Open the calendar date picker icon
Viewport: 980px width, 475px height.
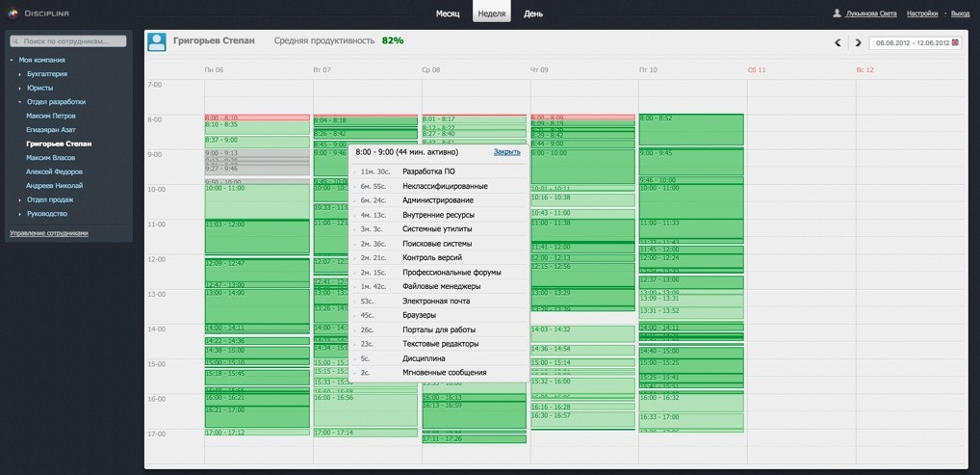pos(955,43)
